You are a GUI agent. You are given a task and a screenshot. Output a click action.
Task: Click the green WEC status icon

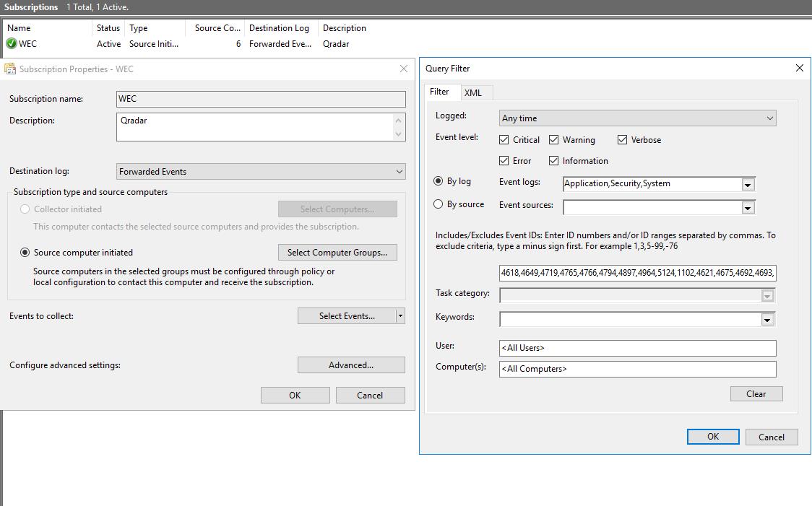pos(12,43)
